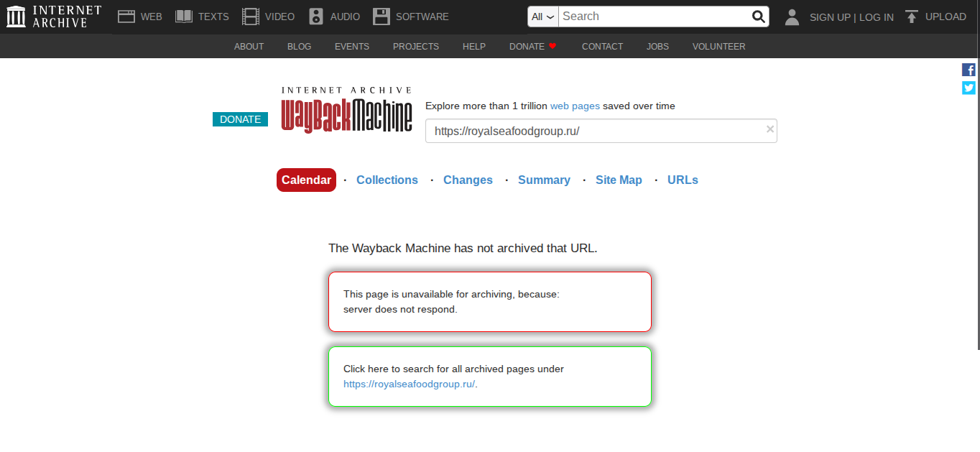Click the UPLOAD text link
The width and height of the screenshot is (980, 452).
click(946, 17)
